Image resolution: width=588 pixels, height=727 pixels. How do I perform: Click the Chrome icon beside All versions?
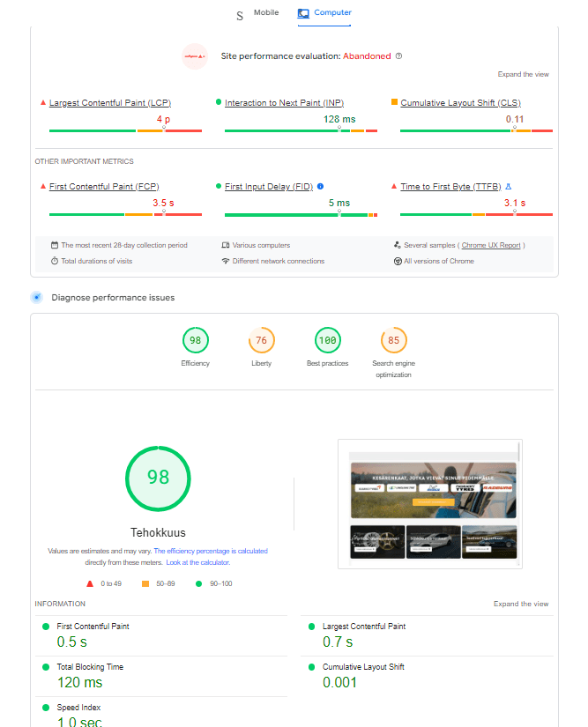[398, 261]
